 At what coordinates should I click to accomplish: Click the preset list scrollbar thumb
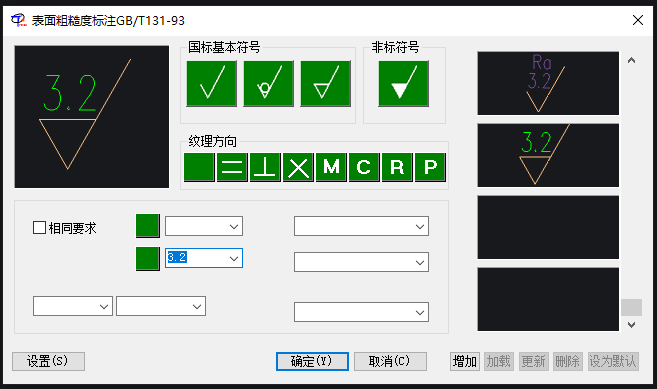point(631,307)
